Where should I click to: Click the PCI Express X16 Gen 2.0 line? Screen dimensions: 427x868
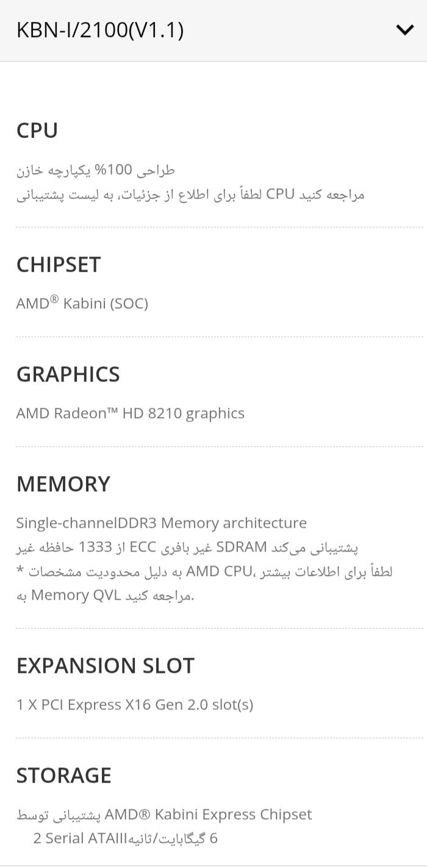tap(135, 705)
